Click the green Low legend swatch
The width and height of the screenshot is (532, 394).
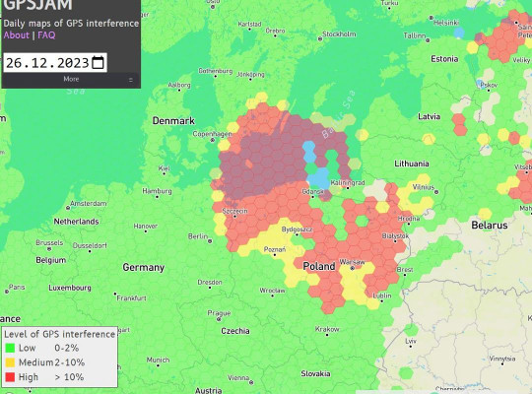coord(10,348)
